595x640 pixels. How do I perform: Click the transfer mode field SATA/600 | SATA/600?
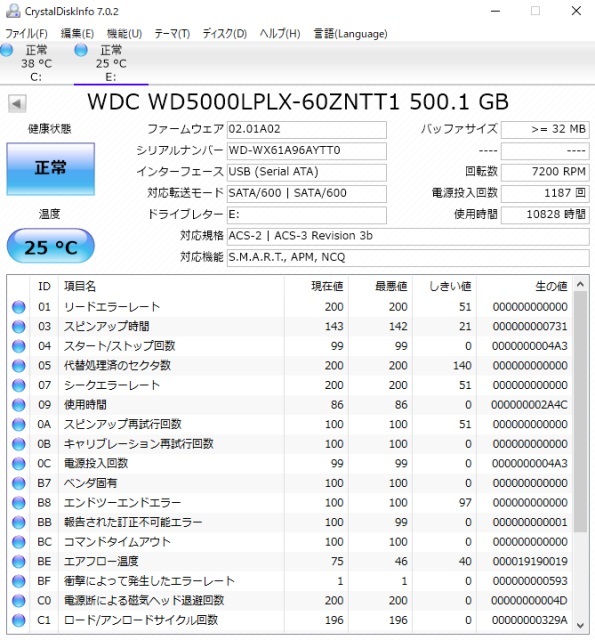[306, 193]
